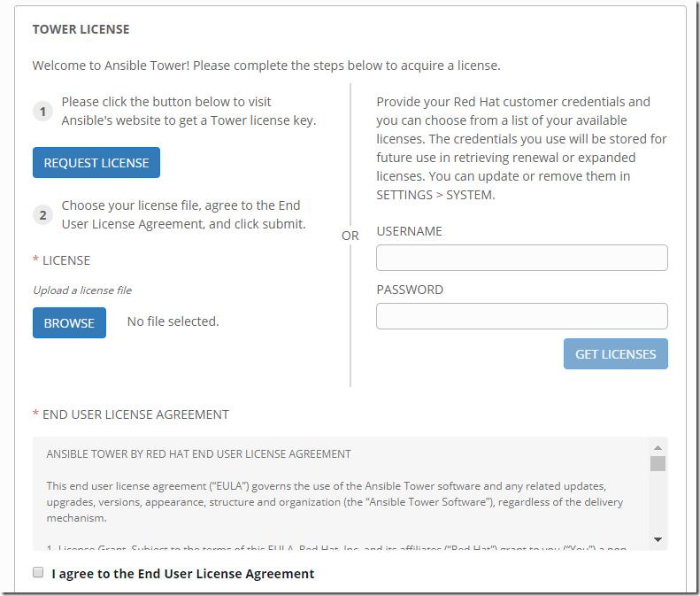Viewport: 700px width, 596px height.
Task: Click the END USER LICENSE AGREEMENT section heading
Action: (x=135, y=414)
